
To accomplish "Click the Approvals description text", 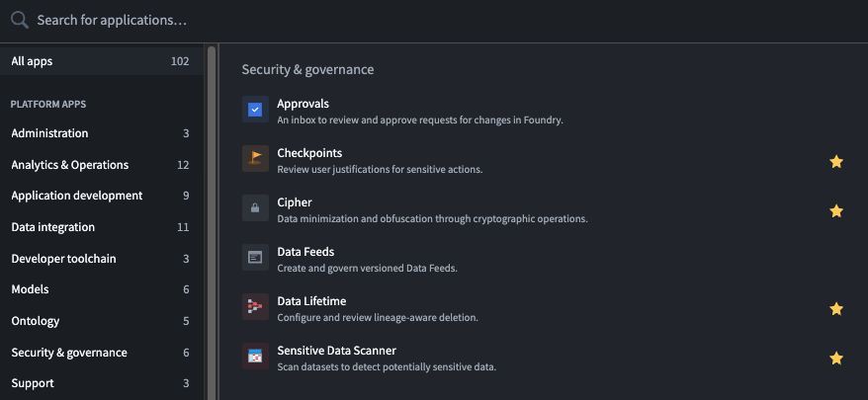I will point(420,120).
